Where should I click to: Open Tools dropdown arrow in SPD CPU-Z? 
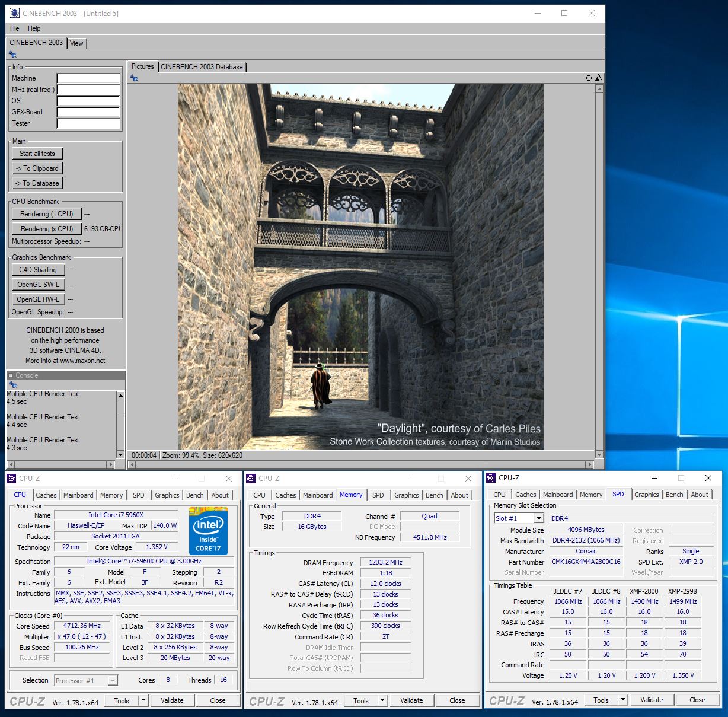[x=622, y=700]
